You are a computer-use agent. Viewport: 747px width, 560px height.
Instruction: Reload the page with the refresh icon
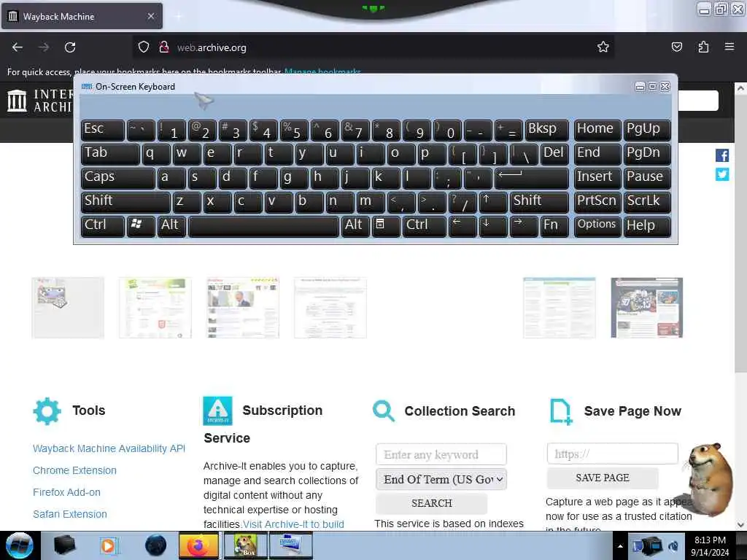(70, 47)
